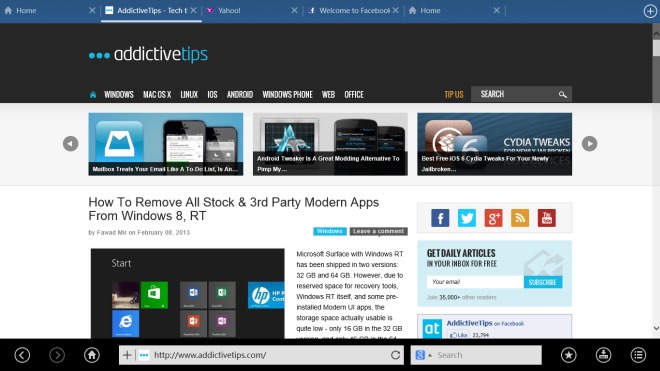This screenshot has height=371, width=660.
Task: Open the WINDOWS PHONE navigation item
Action: coord(287,95)
